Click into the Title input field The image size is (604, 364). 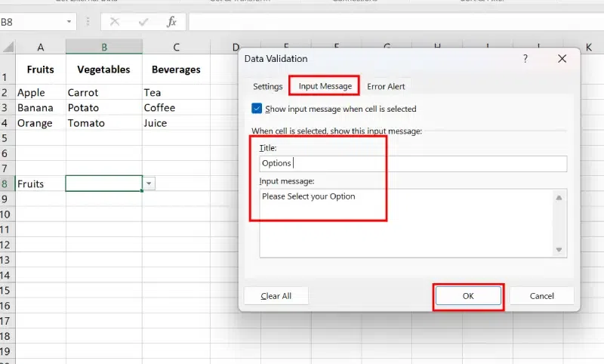(413, 163)
